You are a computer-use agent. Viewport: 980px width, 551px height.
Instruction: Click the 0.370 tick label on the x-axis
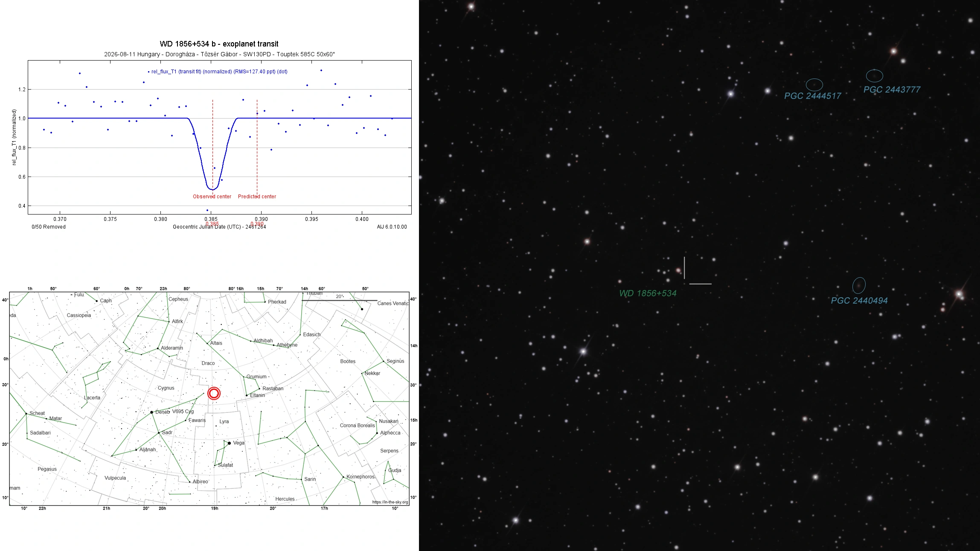[x=60, y=219]
